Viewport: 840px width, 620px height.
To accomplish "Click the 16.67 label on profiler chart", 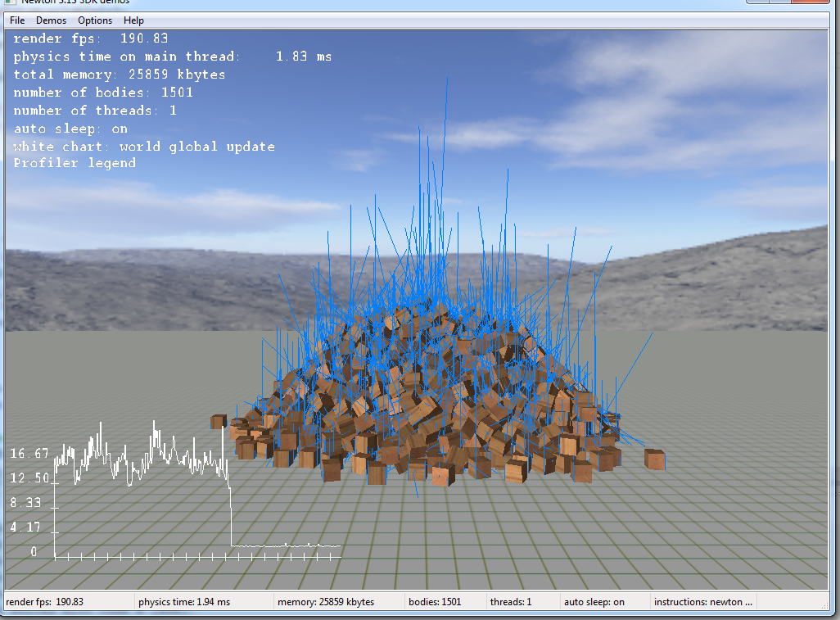I will (x=29, y=454).
